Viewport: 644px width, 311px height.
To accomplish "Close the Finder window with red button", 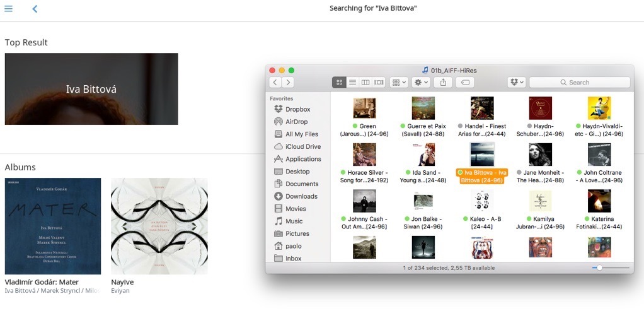I will pos(272,71).
